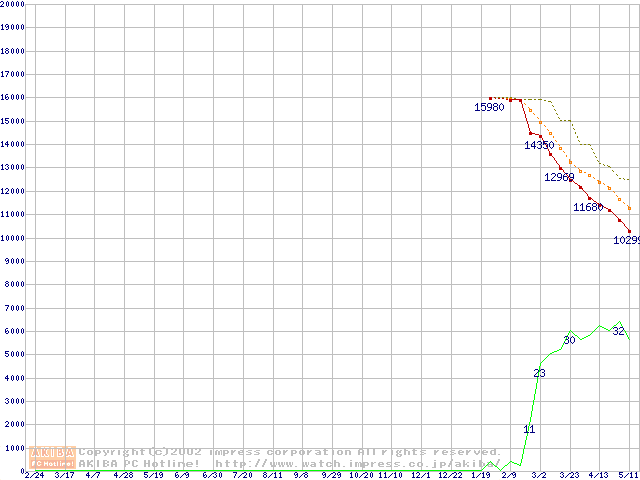
Task: Click the last orange marker on dotted line
Action: [x=630, y=209]
